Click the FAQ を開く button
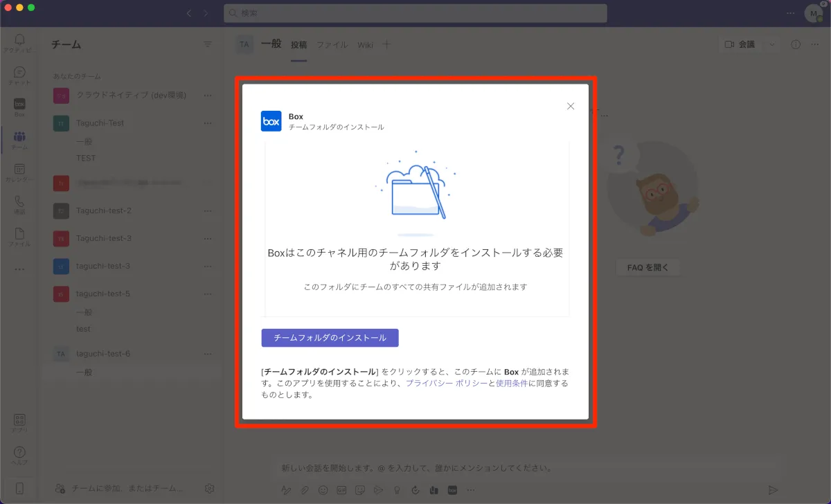 [x=648, y=268]
